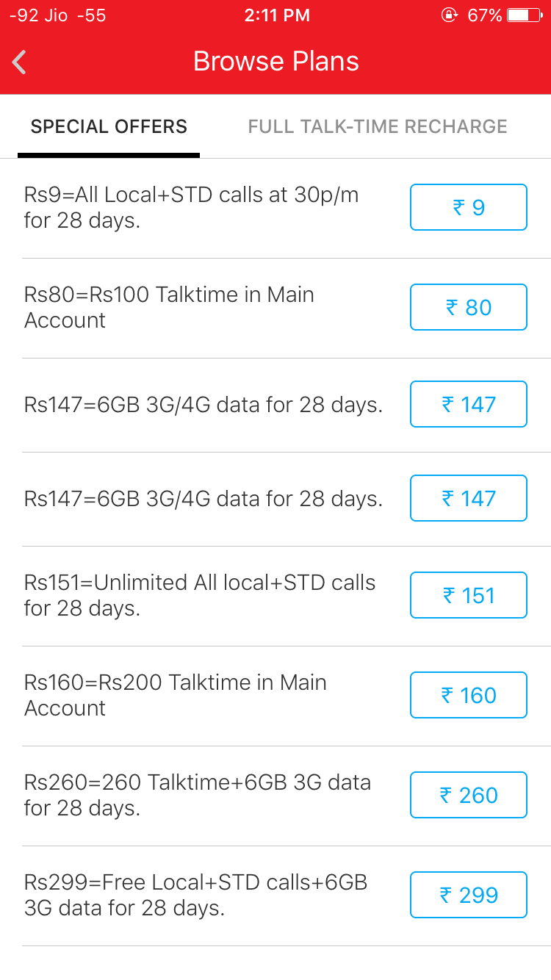Tap the rotation lock status icon
Viewport: 551px width, 980px height.
click(x=449, y=15)
